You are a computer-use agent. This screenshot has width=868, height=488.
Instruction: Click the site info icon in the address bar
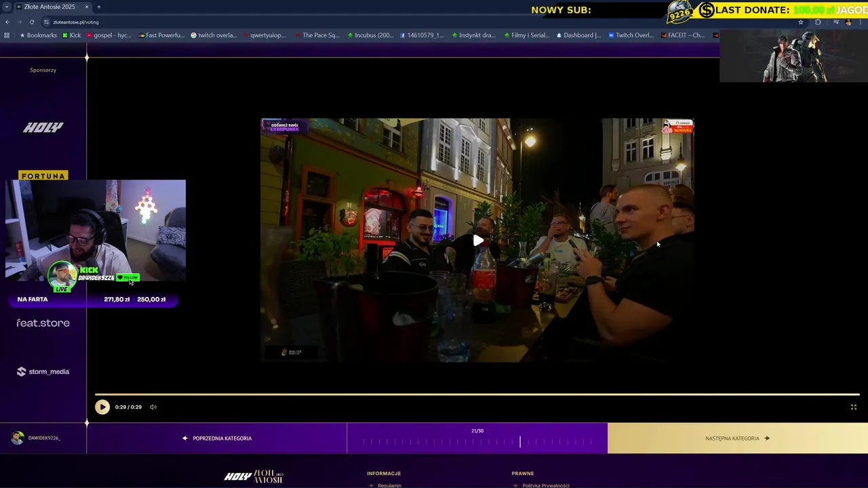click(47, 22)
